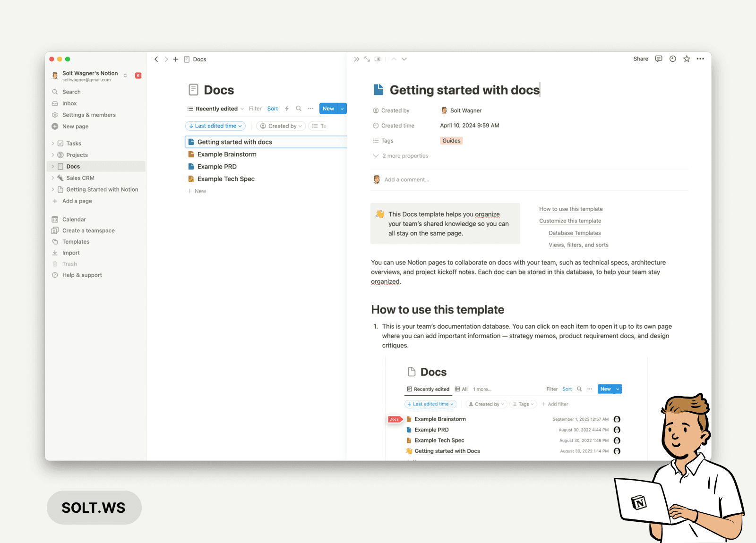Screen dimensions: 756x543
Task: Open the Recently edited view dropdown
Action: click(x=215, y=109)
